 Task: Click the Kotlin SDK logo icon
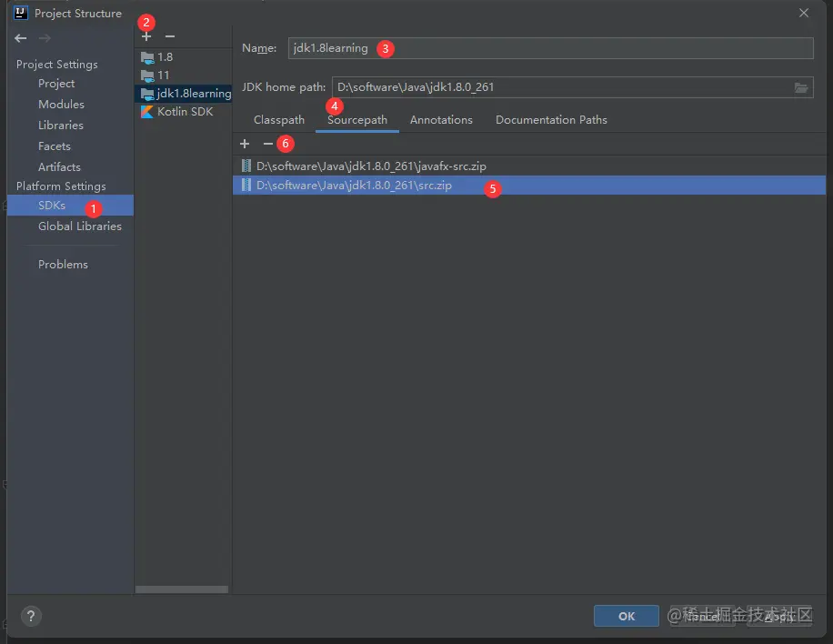[147, 112]
